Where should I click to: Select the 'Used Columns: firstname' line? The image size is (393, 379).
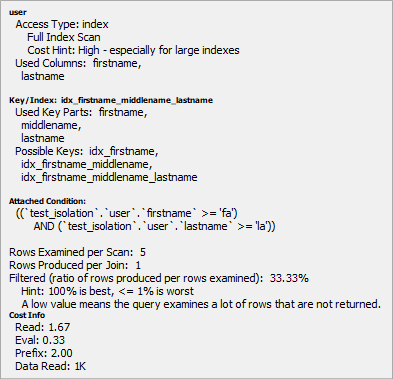tap(78, 63)
